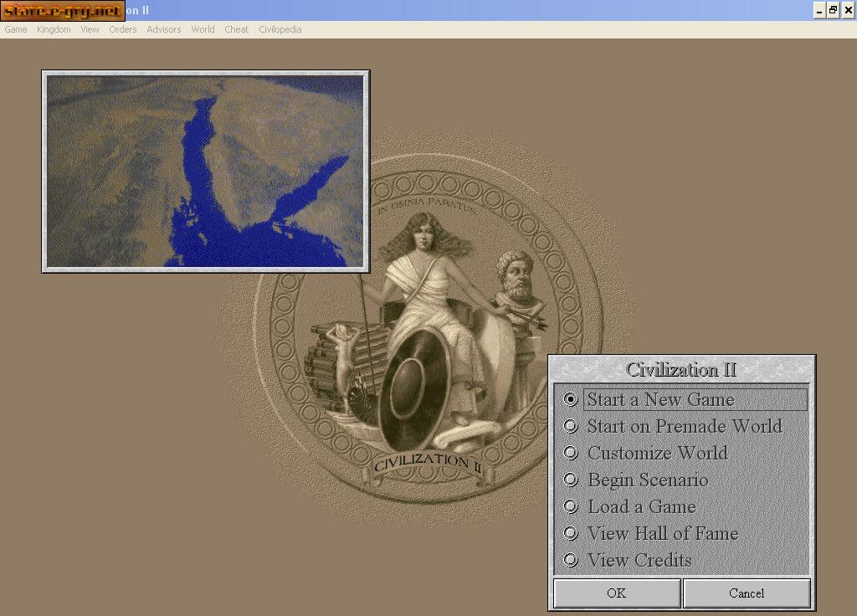Screen dimensions: 857x616
Task: Close the Civilization II window
Action: (848, 10)
